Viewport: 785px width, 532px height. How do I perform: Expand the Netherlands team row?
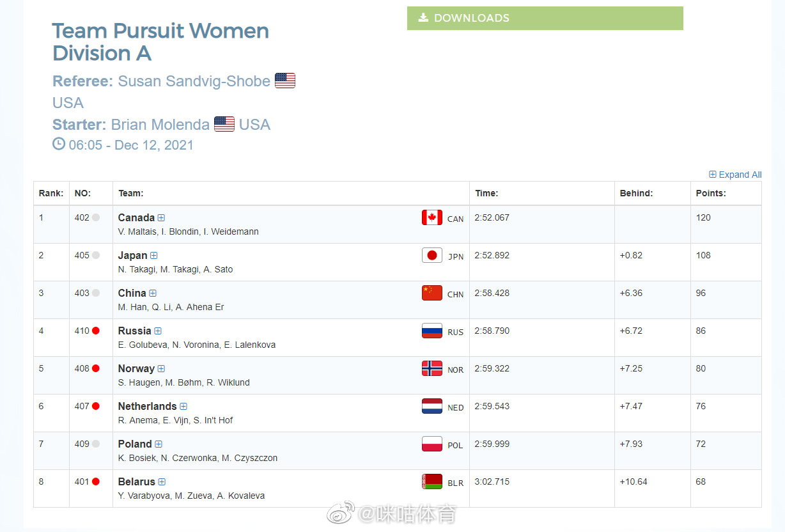(183, 407)
